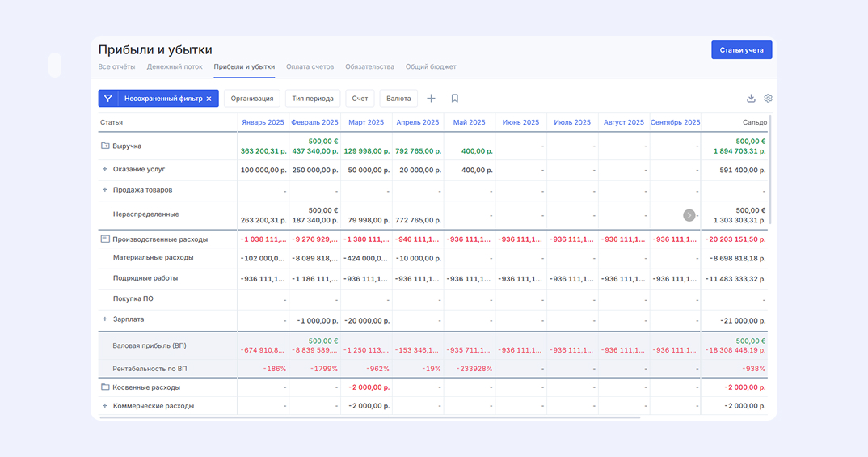Click the bookmark icon to save the filter
This screenshot has width=868, height=457.
coord(454,99)
